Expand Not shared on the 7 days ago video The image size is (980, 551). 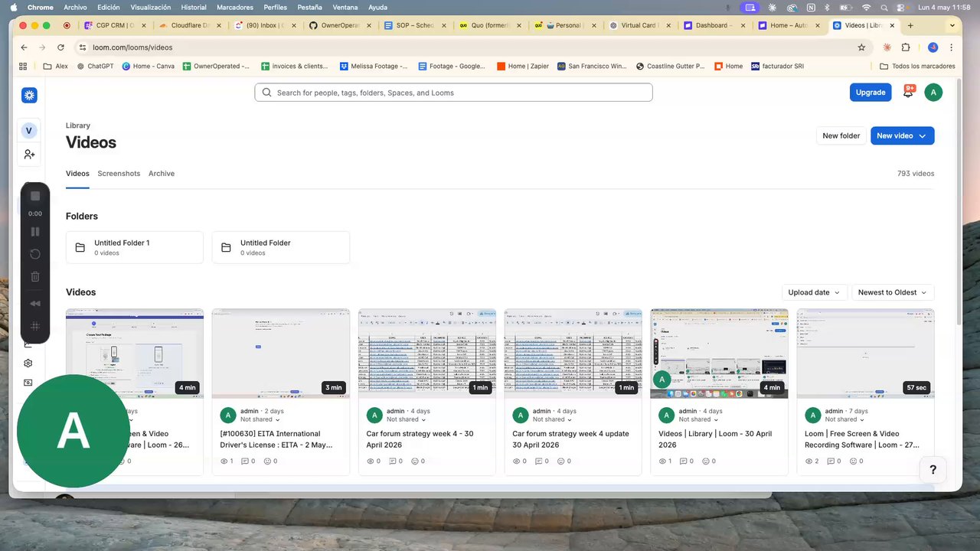click(845, 419)
